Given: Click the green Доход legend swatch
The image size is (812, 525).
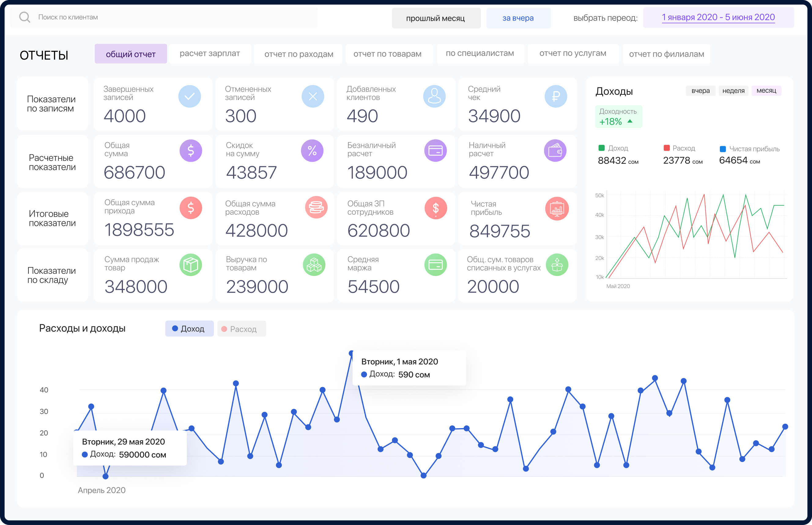Looking at the screenshot, I should (601, 148).
